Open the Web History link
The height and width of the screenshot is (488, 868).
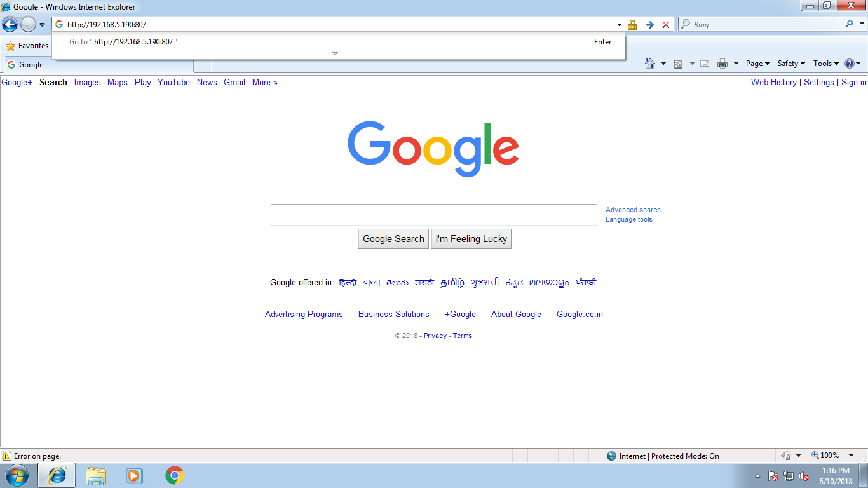[774, 82]
